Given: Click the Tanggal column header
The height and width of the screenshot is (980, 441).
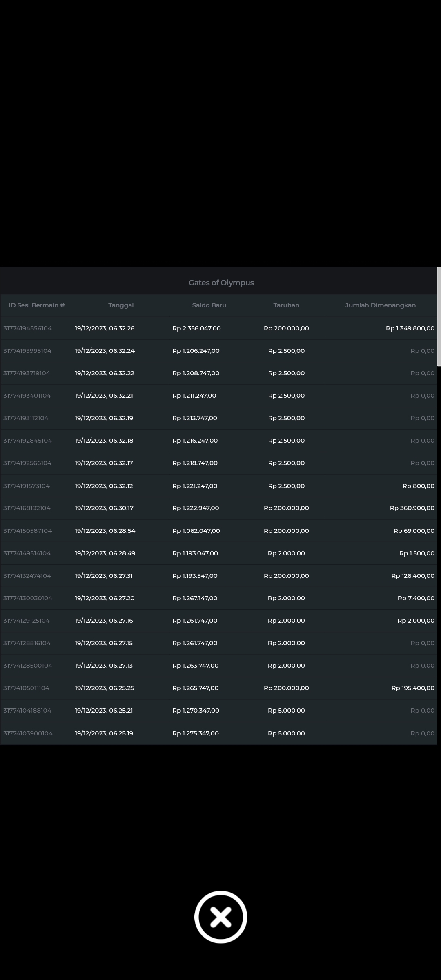Looking at the screenshot, I should 121,305.
